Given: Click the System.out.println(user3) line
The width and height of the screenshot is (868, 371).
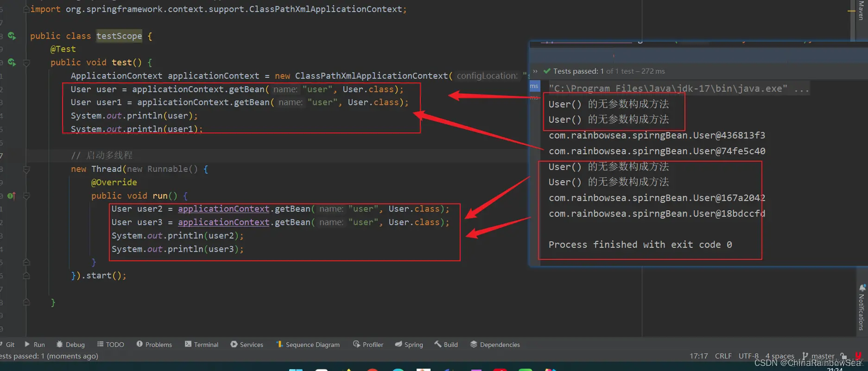Looking at the screenshot, I should (177, 249).
